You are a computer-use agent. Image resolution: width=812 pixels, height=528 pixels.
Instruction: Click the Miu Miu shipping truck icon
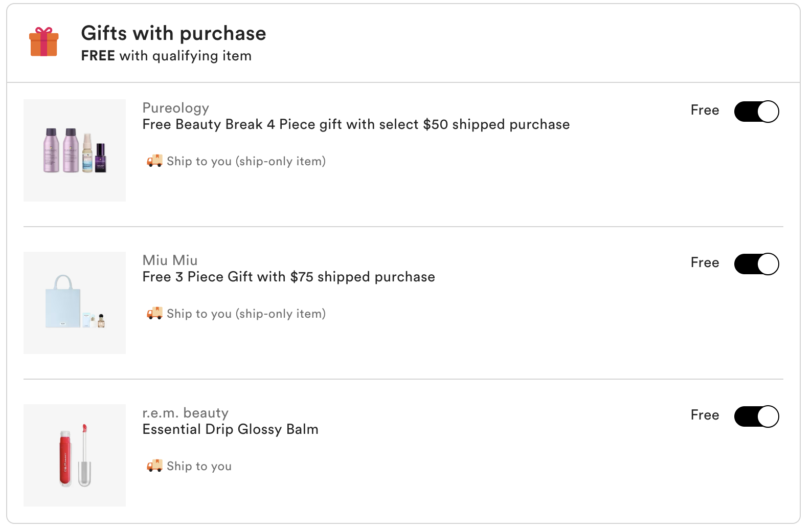tap(154, 314)
